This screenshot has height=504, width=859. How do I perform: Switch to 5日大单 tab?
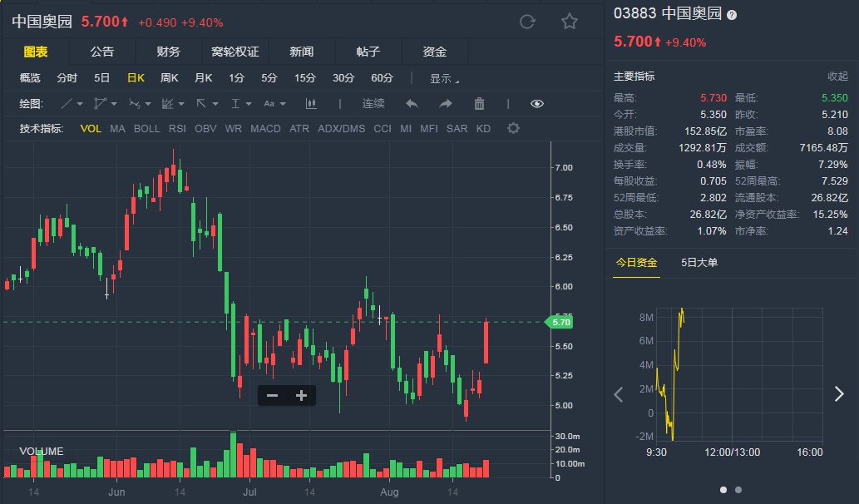click(x=699, y=263)
